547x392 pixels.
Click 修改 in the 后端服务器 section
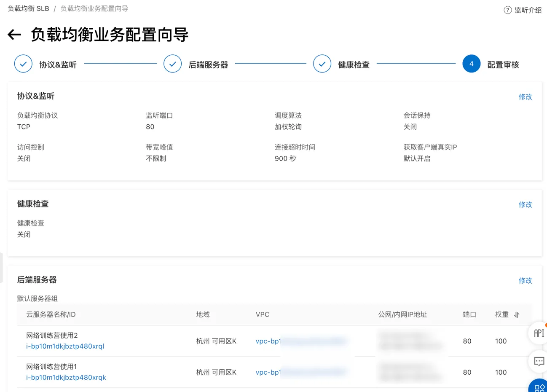(x=525, y=281)
